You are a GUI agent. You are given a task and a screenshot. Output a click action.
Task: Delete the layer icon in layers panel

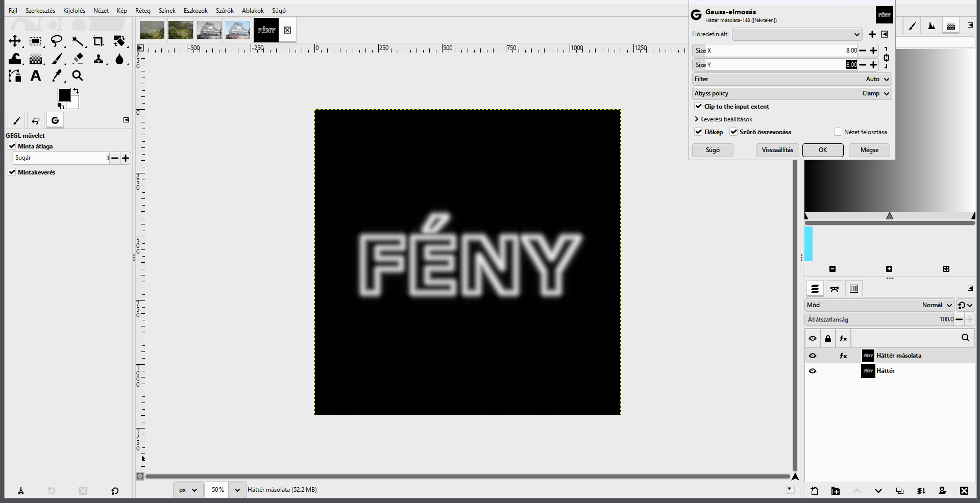[x=964, y=491]
